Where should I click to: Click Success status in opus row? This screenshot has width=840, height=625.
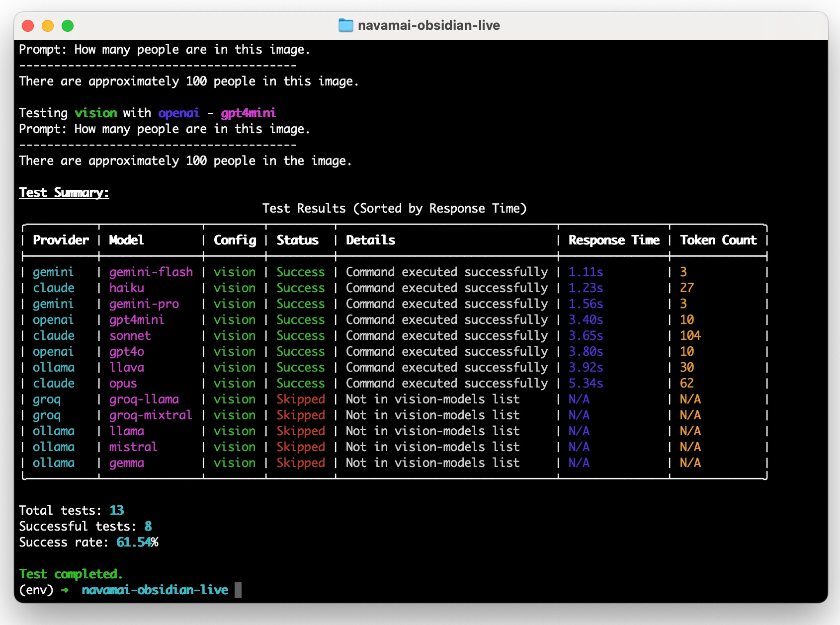click(301, 383)
